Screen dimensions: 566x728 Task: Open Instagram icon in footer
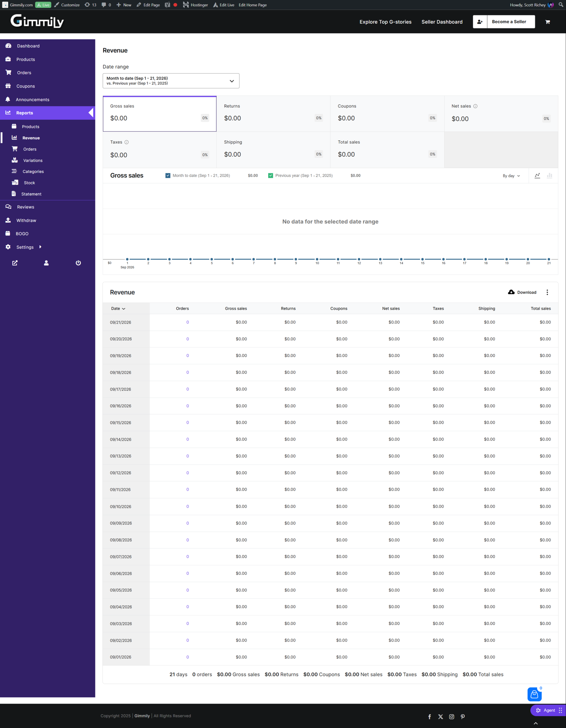click(x=451, y=717)
